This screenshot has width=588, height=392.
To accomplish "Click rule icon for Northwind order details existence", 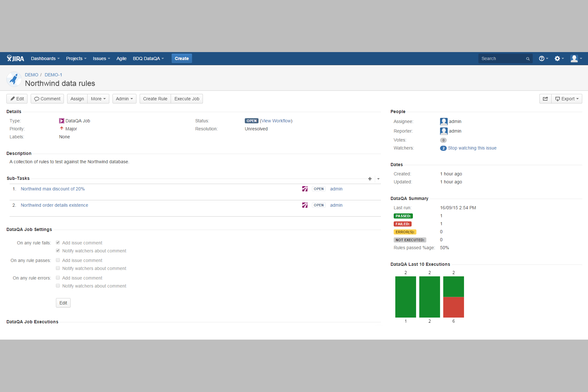I will coord(305,205).
